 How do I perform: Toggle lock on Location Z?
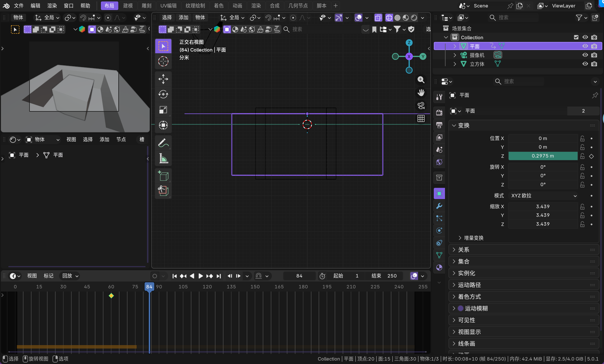coord(582,156)
